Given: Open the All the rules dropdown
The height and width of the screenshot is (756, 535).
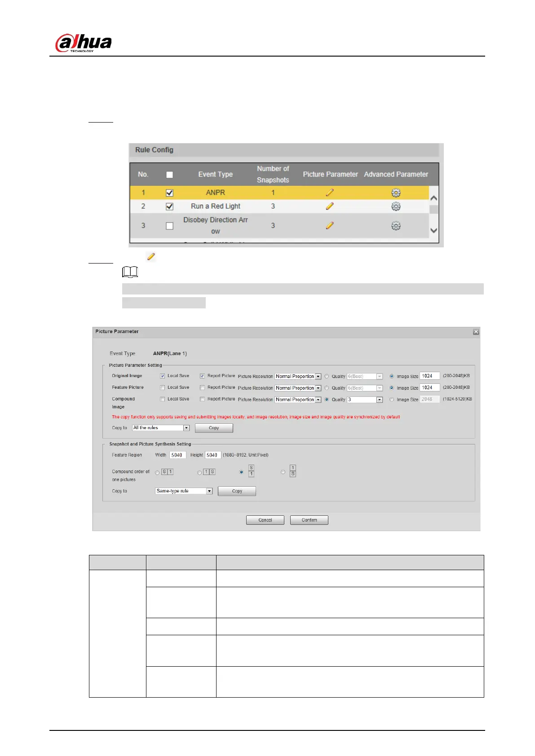Looking at the screenshot, I should coord(161,428).
